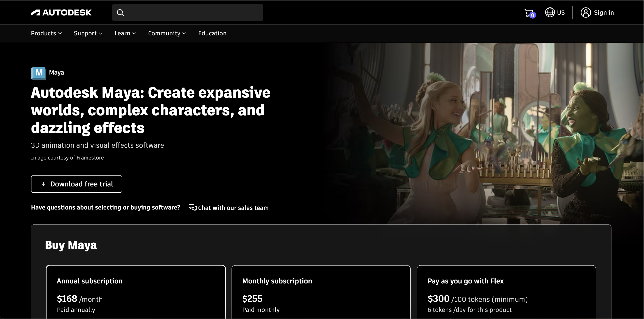Viewport: 644px width, 319px height.
Task: Open the Community menu
Action: tap(167, 33)
